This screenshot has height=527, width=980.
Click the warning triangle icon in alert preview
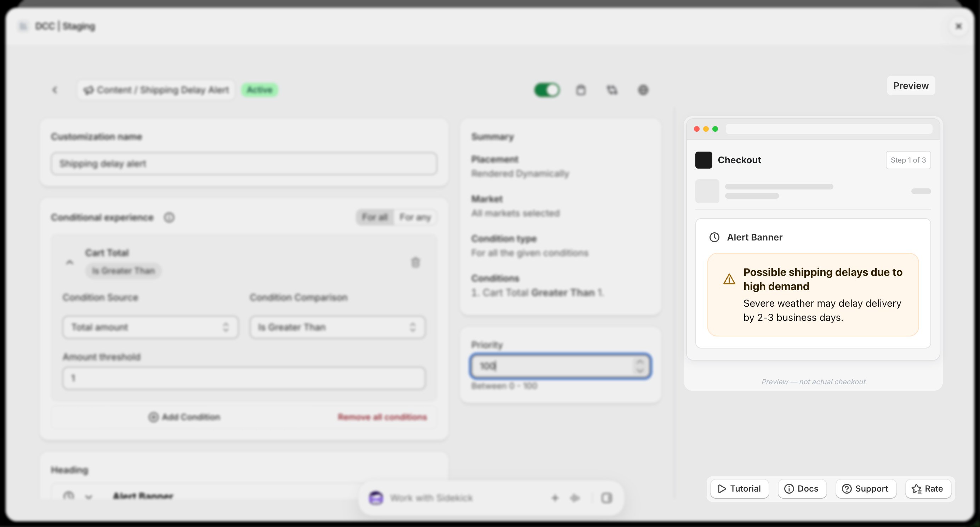point(729,279)
